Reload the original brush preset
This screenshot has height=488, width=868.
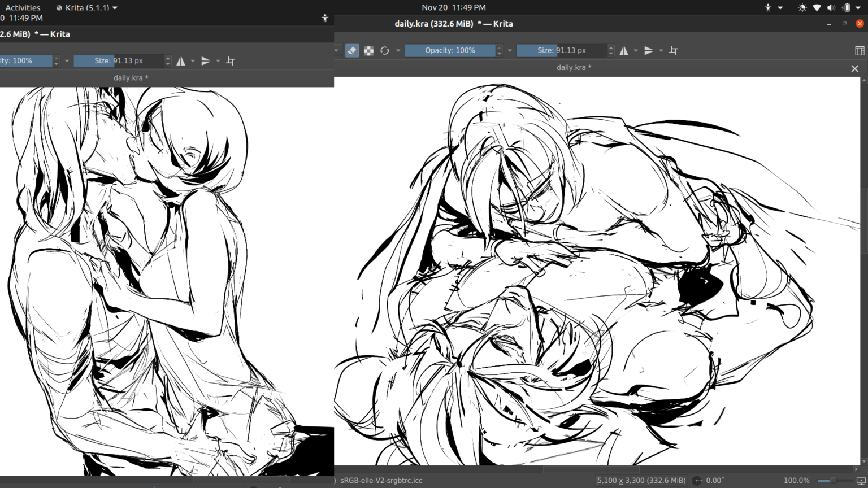coord(385,51)
